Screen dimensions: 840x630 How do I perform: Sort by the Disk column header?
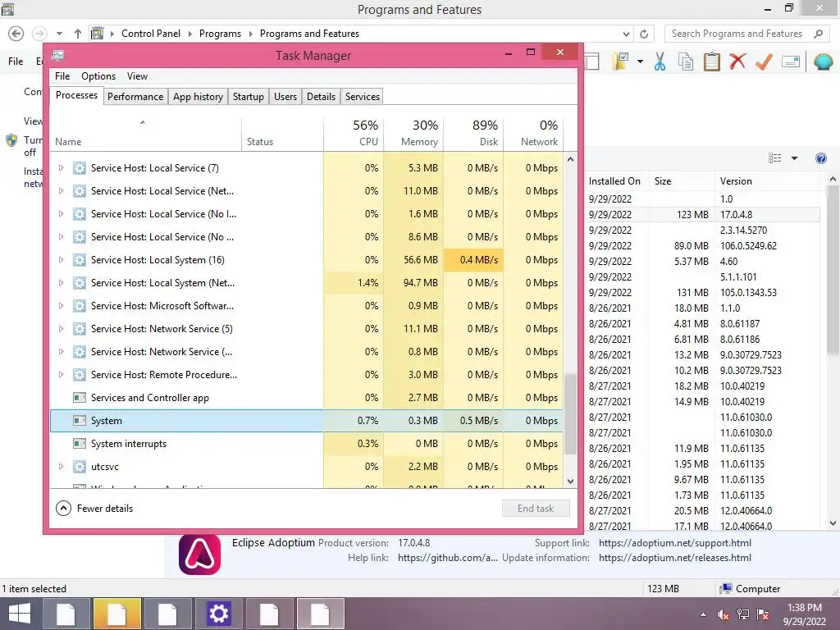[474, 133]
